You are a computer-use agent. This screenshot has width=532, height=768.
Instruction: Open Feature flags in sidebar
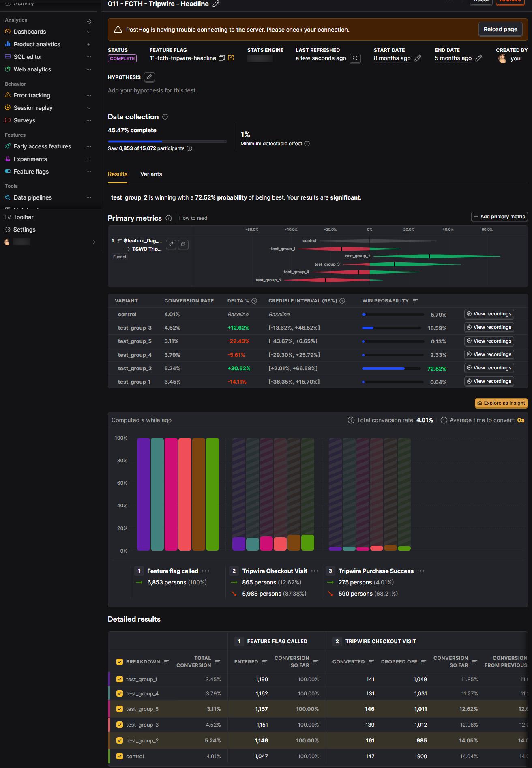31,172
